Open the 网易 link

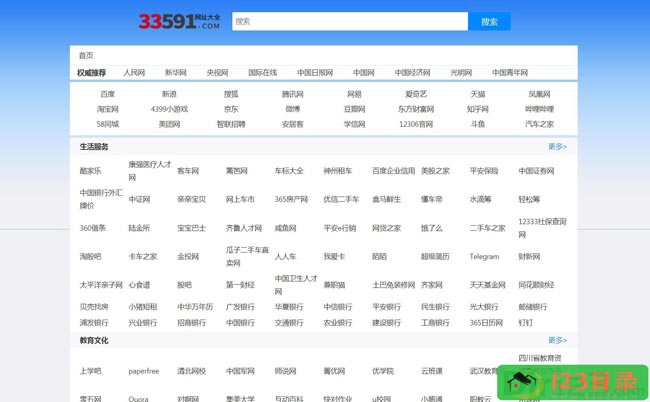point(354,94)
